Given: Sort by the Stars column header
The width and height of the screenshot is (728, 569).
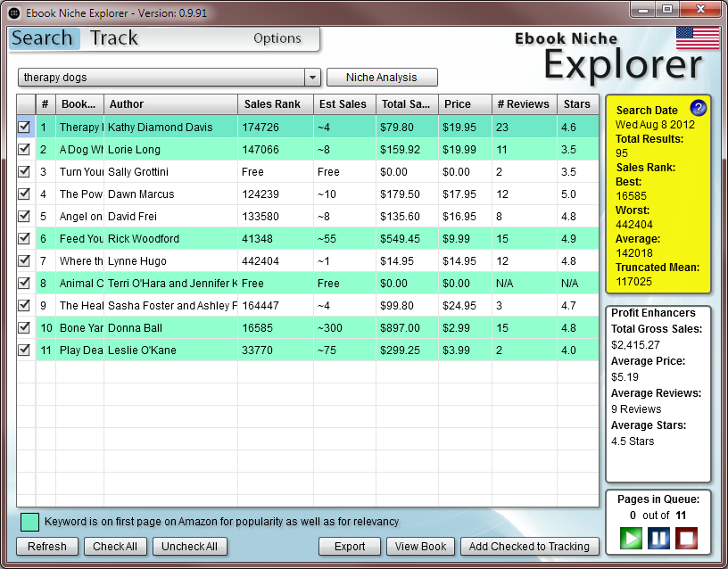Looking at the screenshot, I should 578,104.
